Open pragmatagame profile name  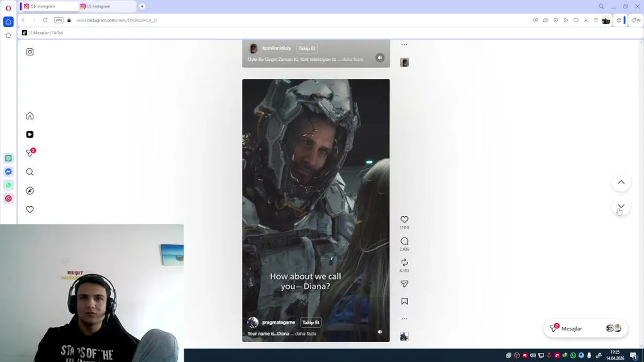[278, 322]
